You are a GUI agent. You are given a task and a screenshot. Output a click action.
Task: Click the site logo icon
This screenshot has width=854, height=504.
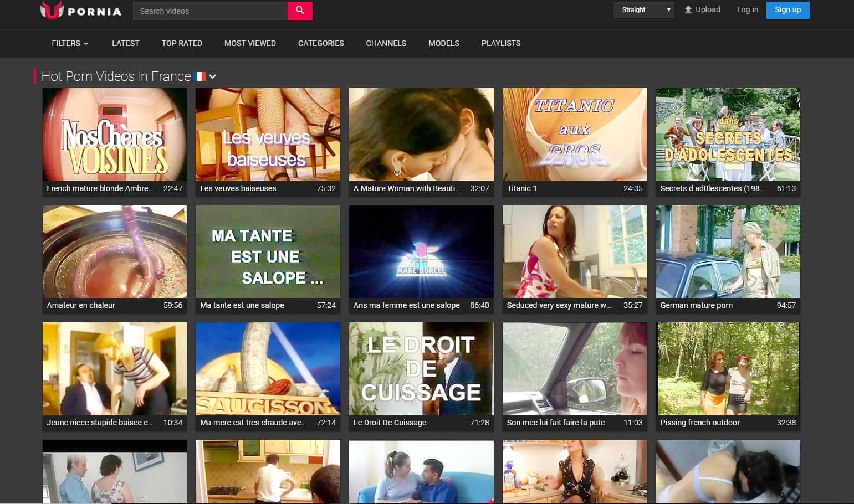coord(52,10)
